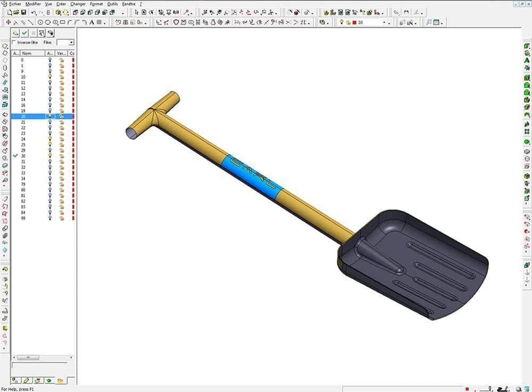
Task: Click the new blank document icon
Action: point(10,12)
